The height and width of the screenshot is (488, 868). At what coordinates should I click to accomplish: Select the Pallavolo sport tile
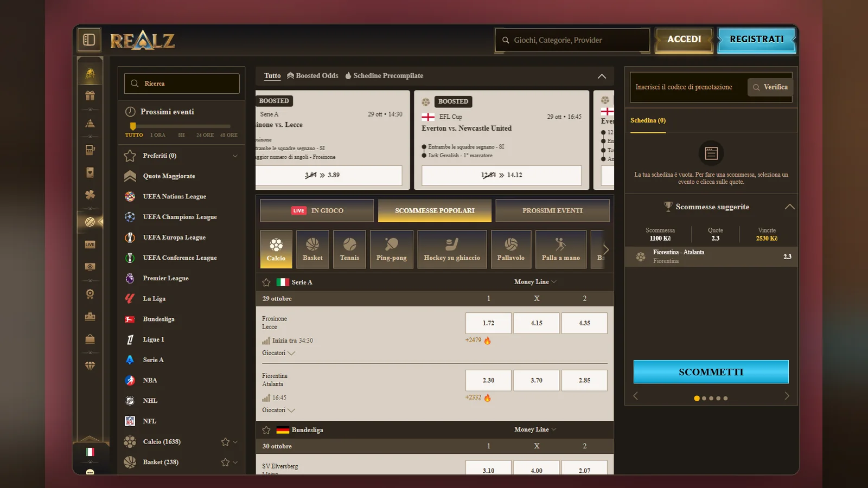(511, 249)
